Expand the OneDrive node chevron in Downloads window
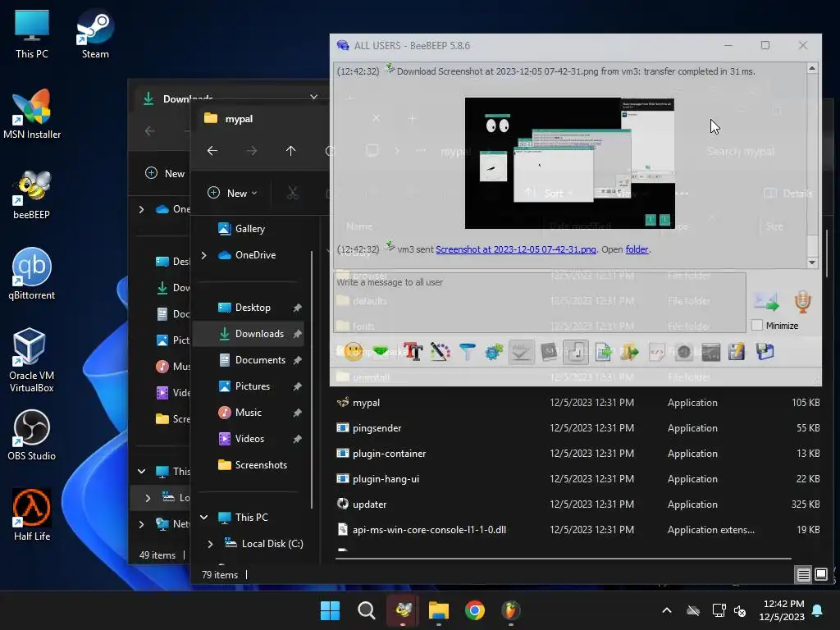Image resolution: width=840 pixels, height=630 pixels. [x=141, y=209]
